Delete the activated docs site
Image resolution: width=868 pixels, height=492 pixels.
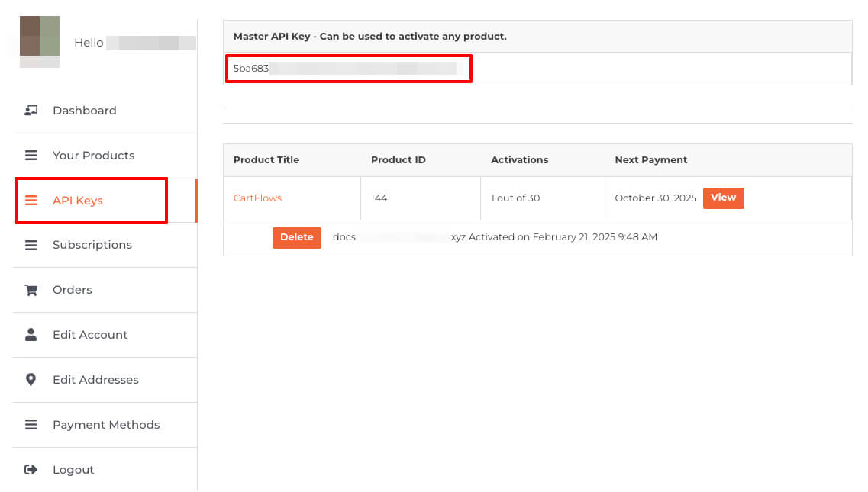[296, 237]
